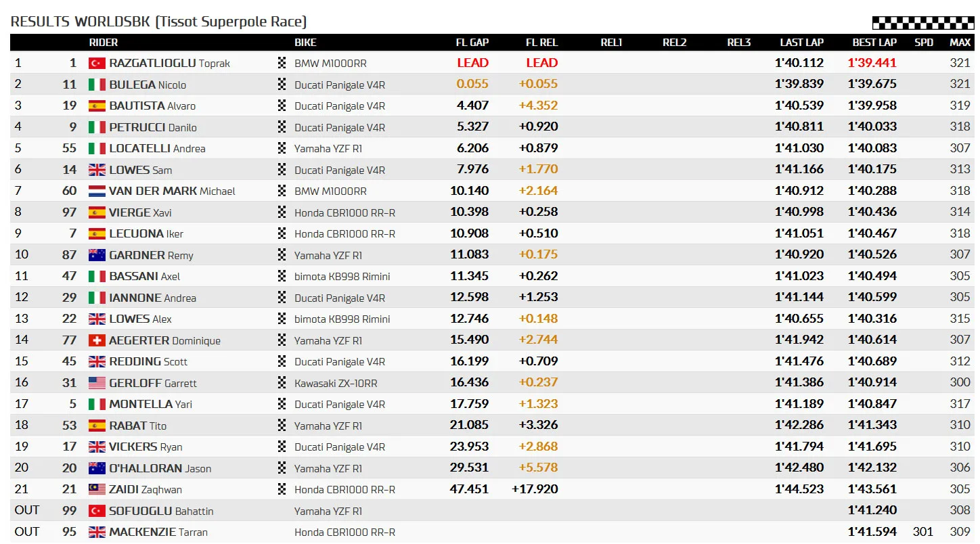The width and height of the screenshot is (980, 544).
Task: Select the UK flag beside Lowes Alex
Action: (97, 319)
